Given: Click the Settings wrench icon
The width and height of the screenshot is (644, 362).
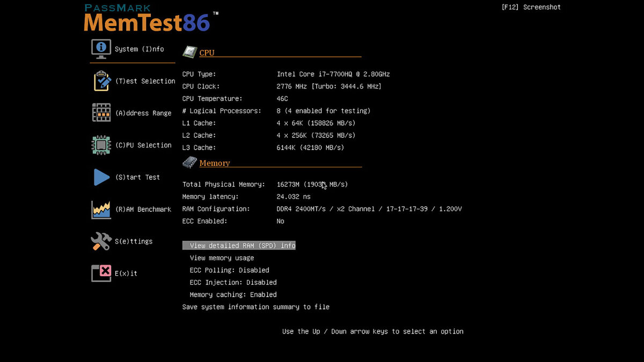Looking at the screenshot, I should click(101, 241).
